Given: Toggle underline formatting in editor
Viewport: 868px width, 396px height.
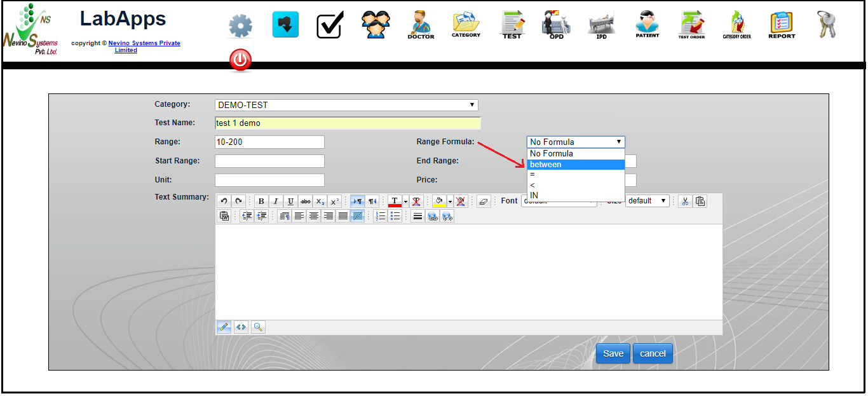Looking at the screenshot, I should tap(291, 201).
